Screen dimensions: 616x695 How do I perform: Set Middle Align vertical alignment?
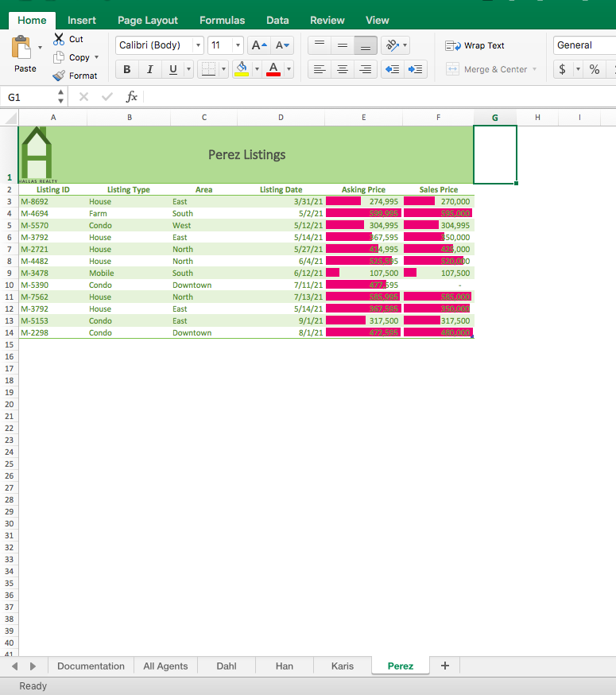point(343,45)
